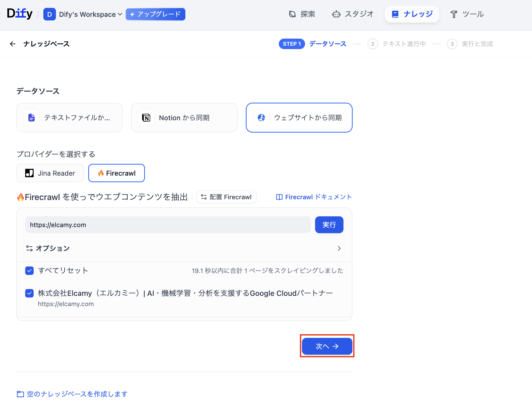
Task: Switch to the スタジオ tab
Action: tap(353, 14)
